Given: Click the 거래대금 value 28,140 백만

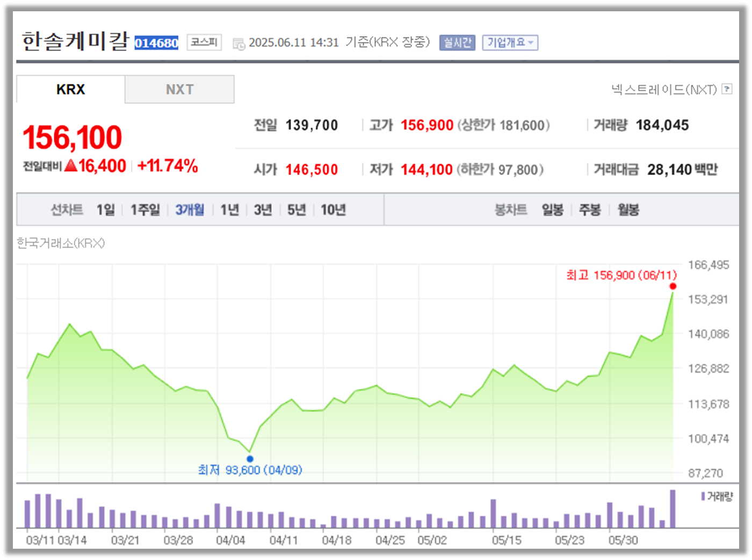Looking at the screenshot, I should pos(682,170).
